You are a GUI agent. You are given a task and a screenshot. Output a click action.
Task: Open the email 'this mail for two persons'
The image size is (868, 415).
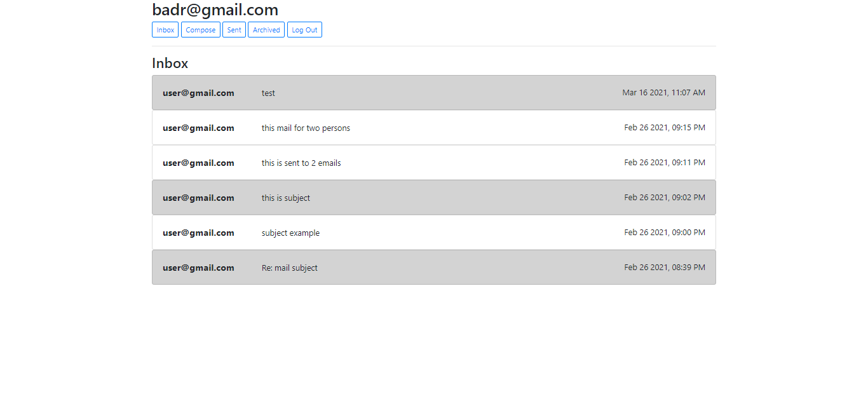point(434,127)
